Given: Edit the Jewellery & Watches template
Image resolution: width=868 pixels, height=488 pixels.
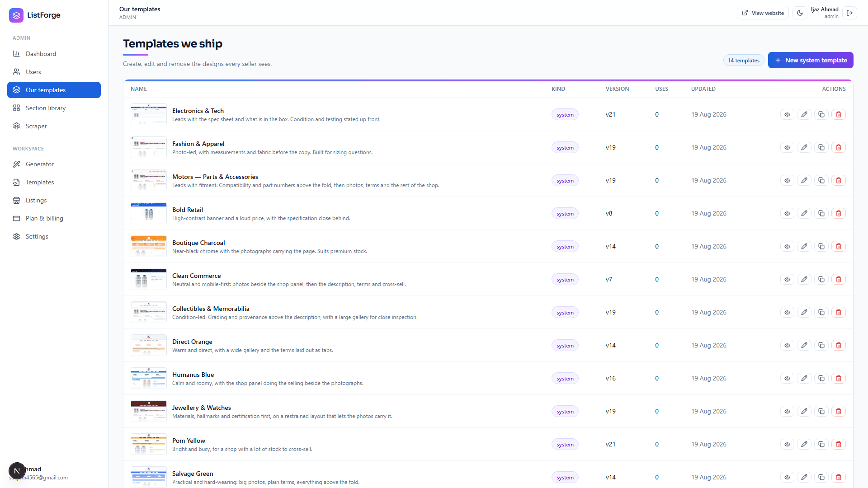Looking at the screenshot, I should 804,411.
